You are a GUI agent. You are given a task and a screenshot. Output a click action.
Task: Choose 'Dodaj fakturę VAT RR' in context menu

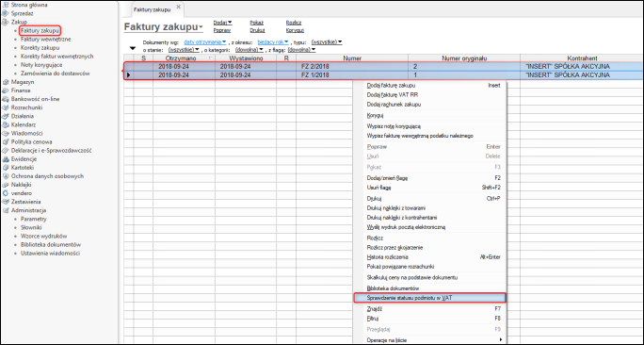[x=429, y=94]
